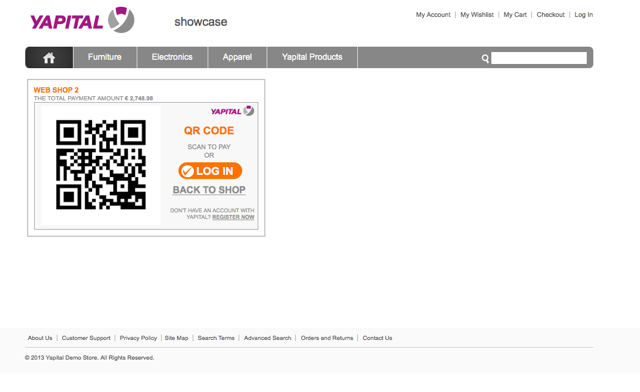Click the orange LOG IN button
The image size is (640, 392).
pos(210,171)
